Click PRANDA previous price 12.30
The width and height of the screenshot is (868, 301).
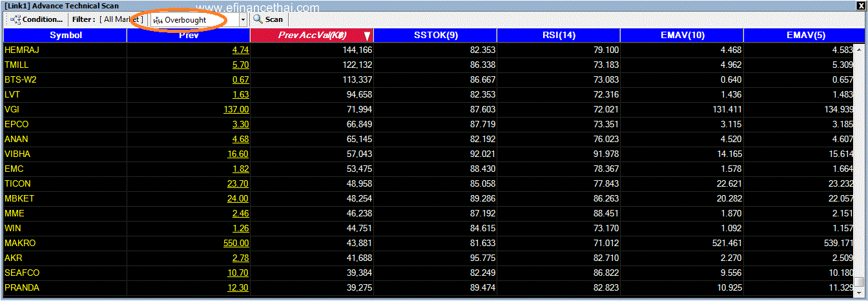pyautogui.click(x=238, y=287)
